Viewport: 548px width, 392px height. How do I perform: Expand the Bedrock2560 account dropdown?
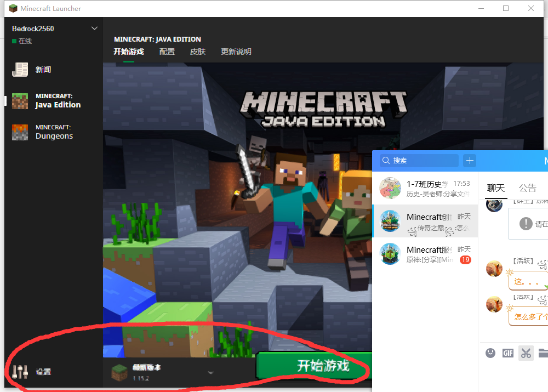94,29
